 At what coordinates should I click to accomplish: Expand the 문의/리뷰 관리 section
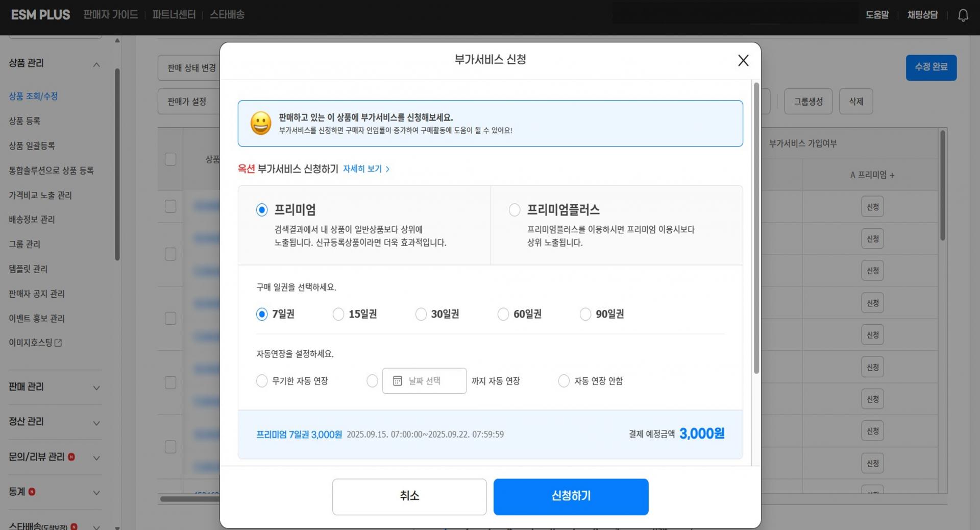coord(96,458)
